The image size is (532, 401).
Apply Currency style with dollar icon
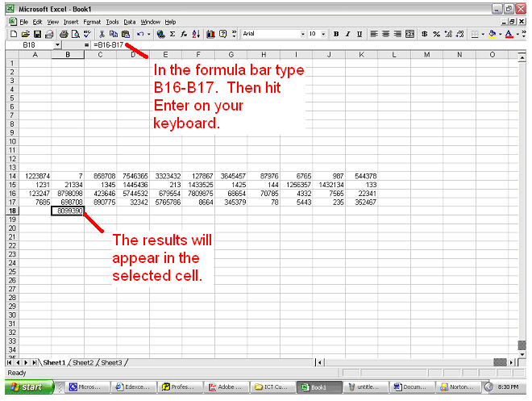(x=425, y=34)
